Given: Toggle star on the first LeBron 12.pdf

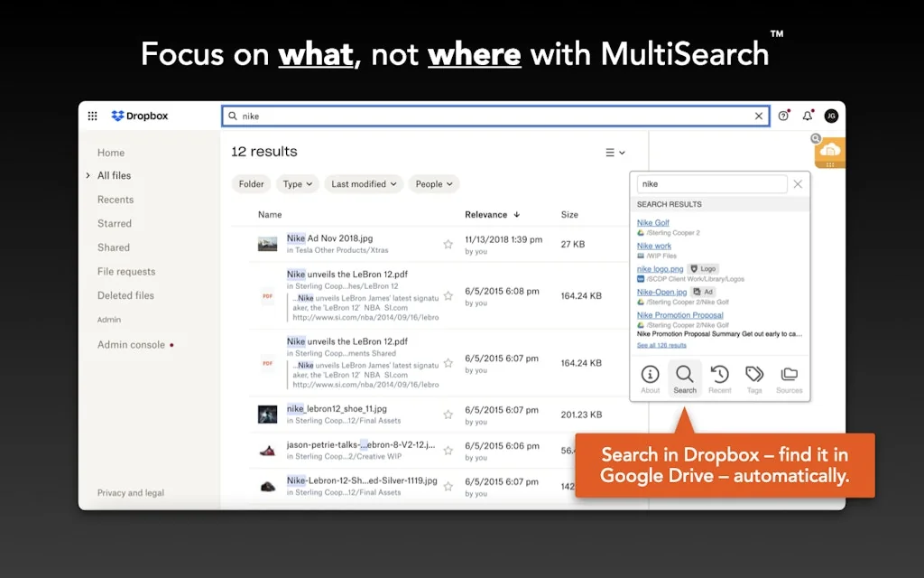Looking at the screenshot, I should pyautogui.click(x=448, y=295).
